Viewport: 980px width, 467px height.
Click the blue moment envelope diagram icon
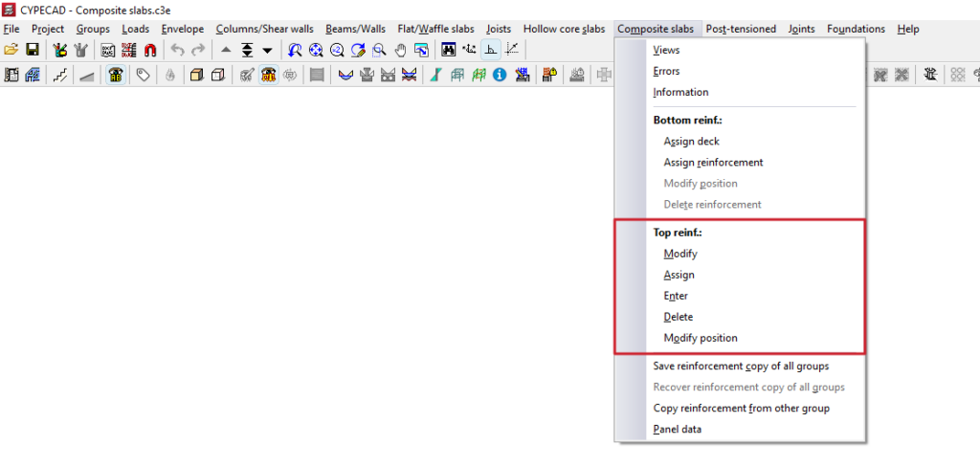345,76
